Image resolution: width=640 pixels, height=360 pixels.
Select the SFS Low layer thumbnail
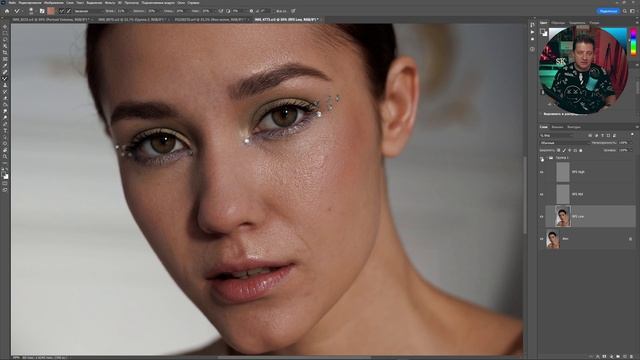[x=563, y=216]
